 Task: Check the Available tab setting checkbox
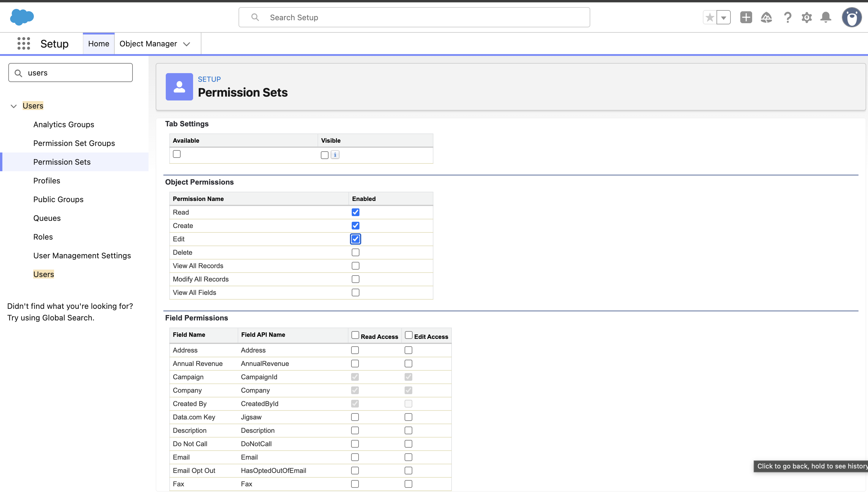pyautogui.click(x=177, y=154)
